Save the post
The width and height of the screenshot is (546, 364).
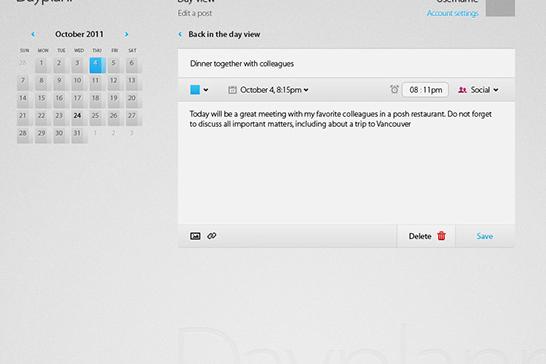tap(484, 236)
